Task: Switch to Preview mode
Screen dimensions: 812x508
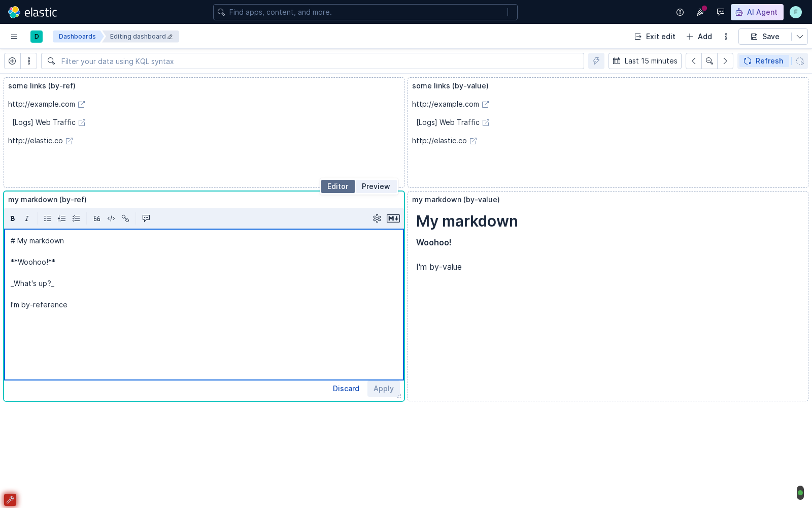Action: (x=376, y=186)
